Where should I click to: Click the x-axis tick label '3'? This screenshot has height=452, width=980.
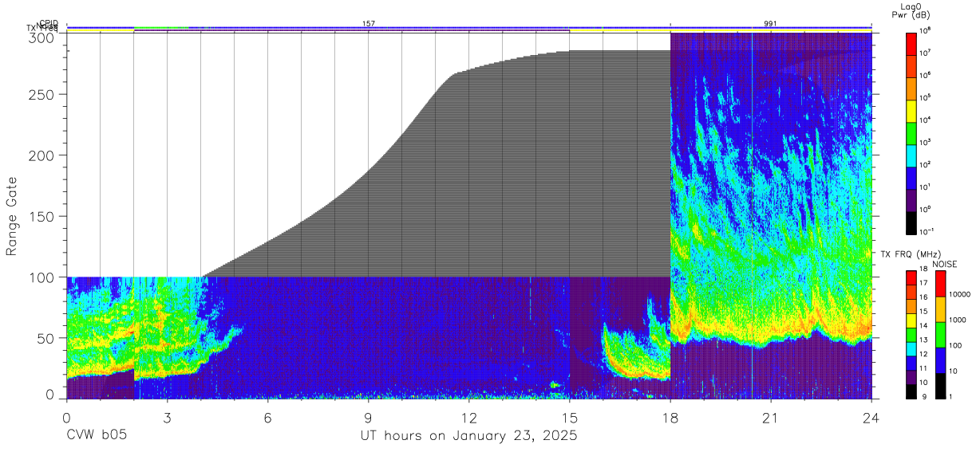click(167, 418)
